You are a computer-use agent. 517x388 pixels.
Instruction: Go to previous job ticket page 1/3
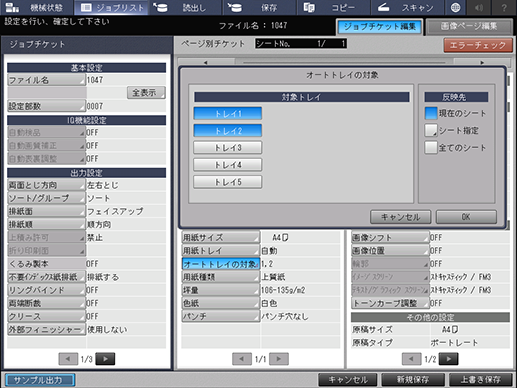(68, 359)
